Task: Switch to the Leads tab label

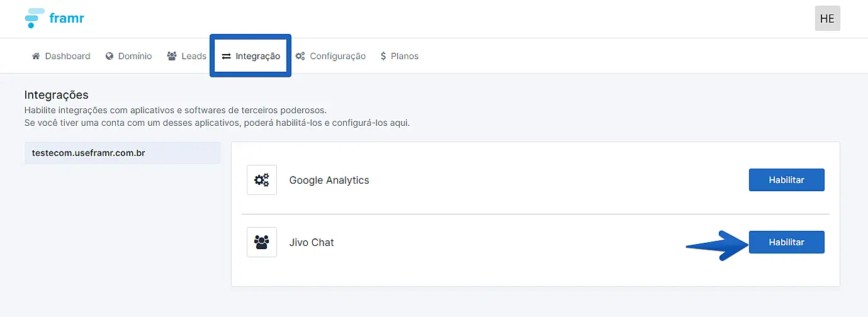Action: point(194,56)
